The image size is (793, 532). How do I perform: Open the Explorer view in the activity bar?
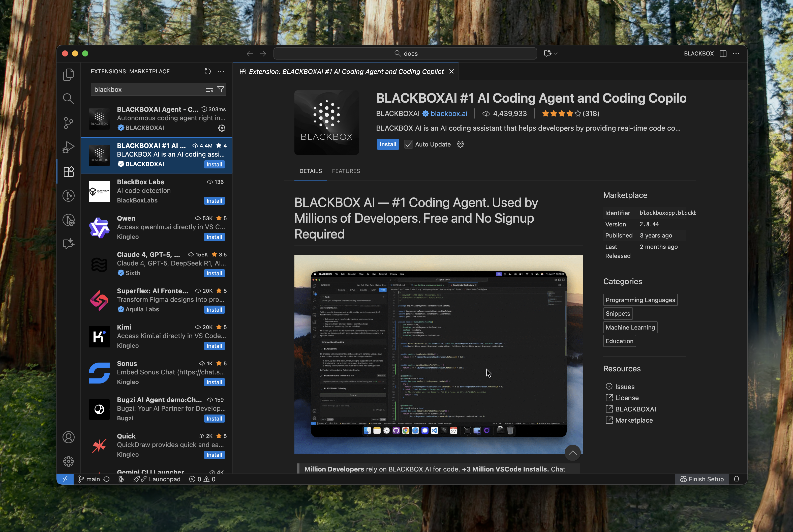click(68, 74)
